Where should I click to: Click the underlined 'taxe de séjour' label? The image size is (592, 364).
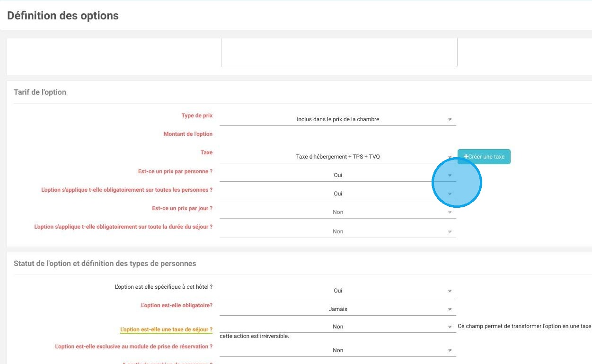click(x=166, y=329)
